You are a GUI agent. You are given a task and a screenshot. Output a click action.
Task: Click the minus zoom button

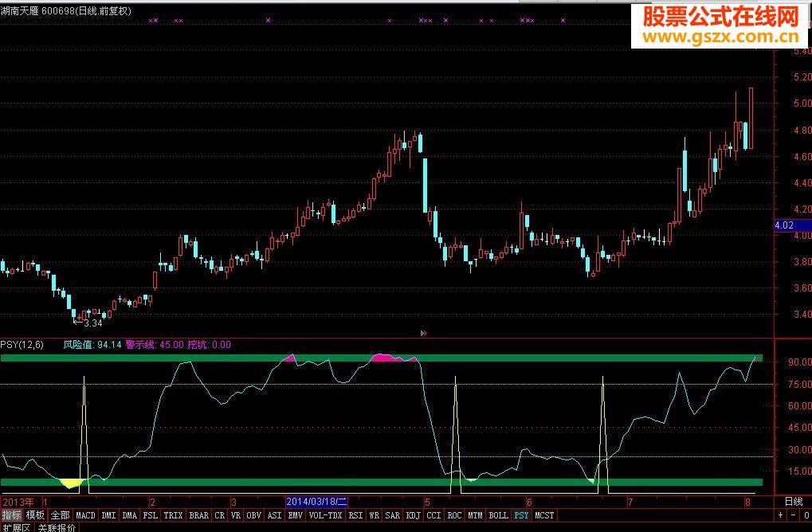coord(793,515)
